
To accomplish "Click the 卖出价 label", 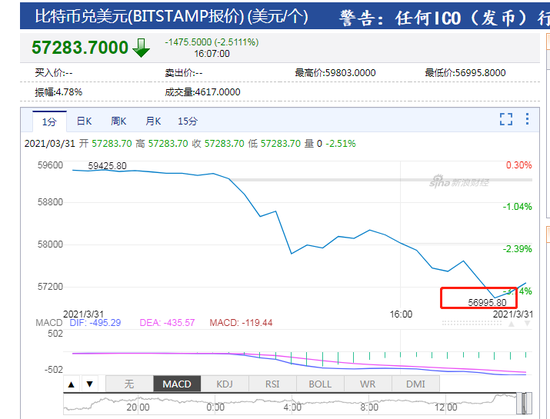I will click(x=183, y=73).
